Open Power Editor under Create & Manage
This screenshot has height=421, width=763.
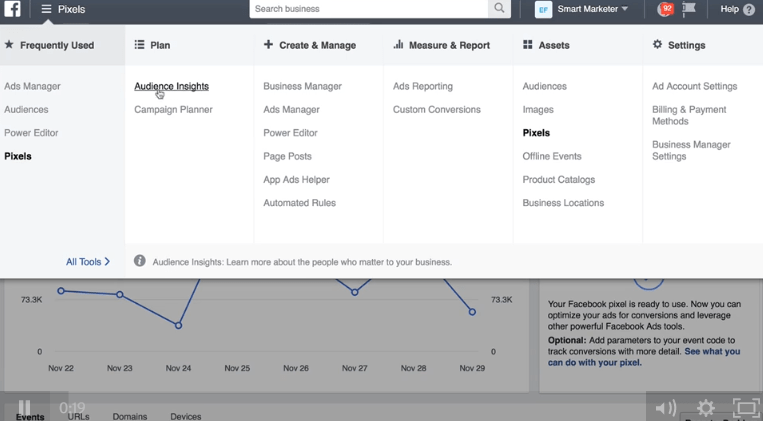291,133
